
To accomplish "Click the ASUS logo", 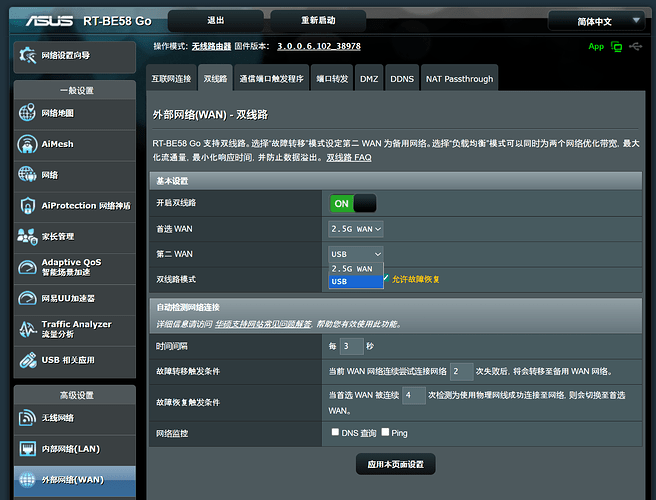I will pyautogui.click(x=49, y=21).
